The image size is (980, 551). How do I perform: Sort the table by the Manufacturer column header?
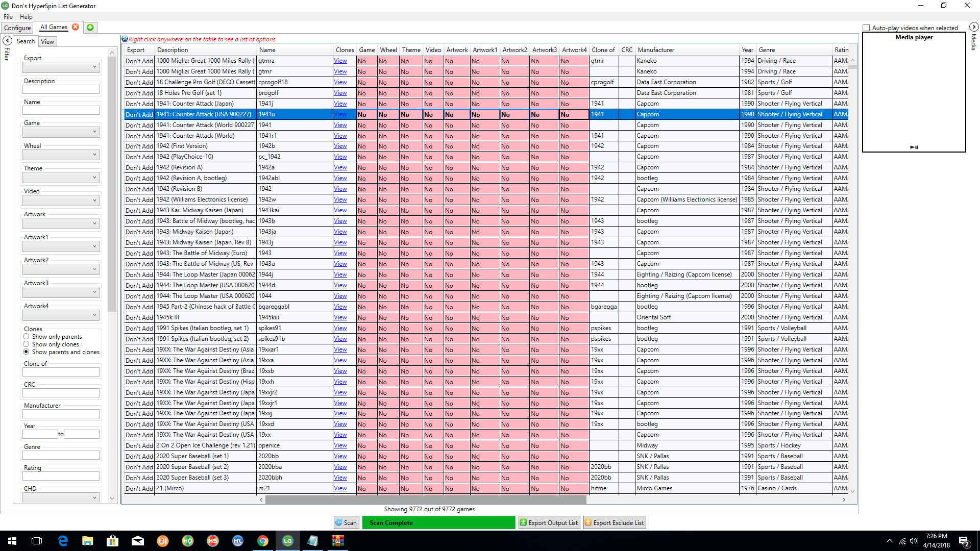click(x=687, y=49)
